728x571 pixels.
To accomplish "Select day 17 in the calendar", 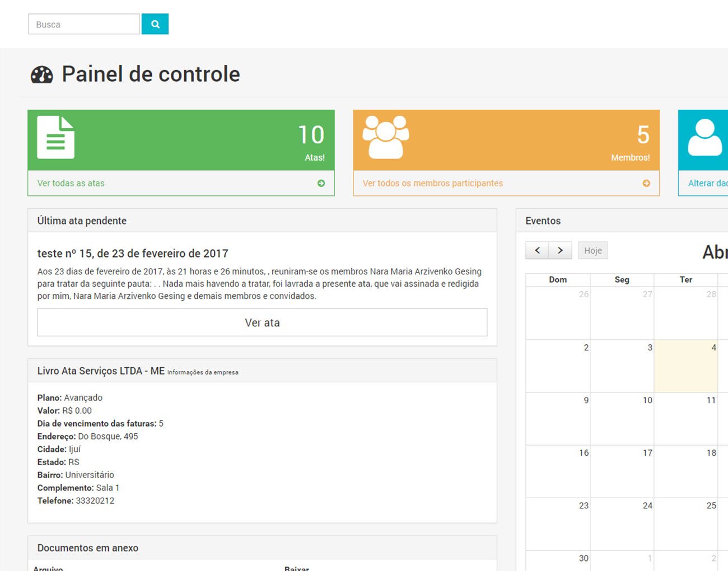I will click(x=622, y=471).
